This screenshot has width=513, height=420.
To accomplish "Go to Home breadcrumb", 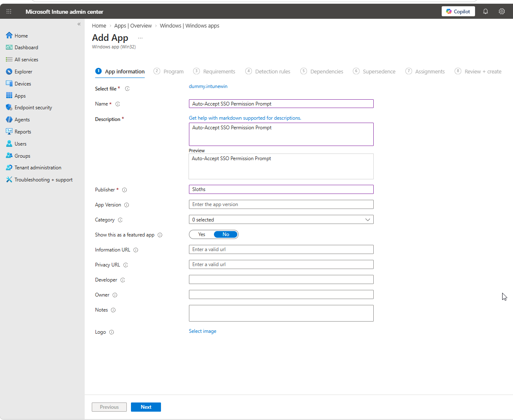I will click(99, 26).
